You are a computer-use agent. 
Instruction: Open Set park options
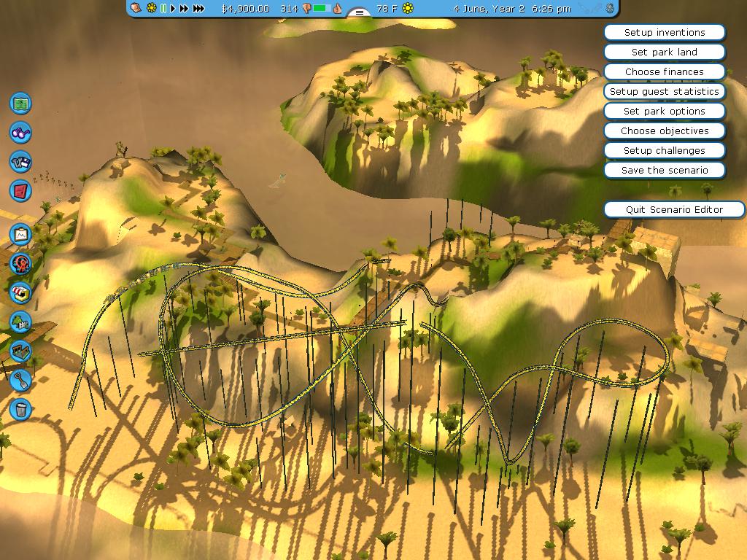[665, 111]
